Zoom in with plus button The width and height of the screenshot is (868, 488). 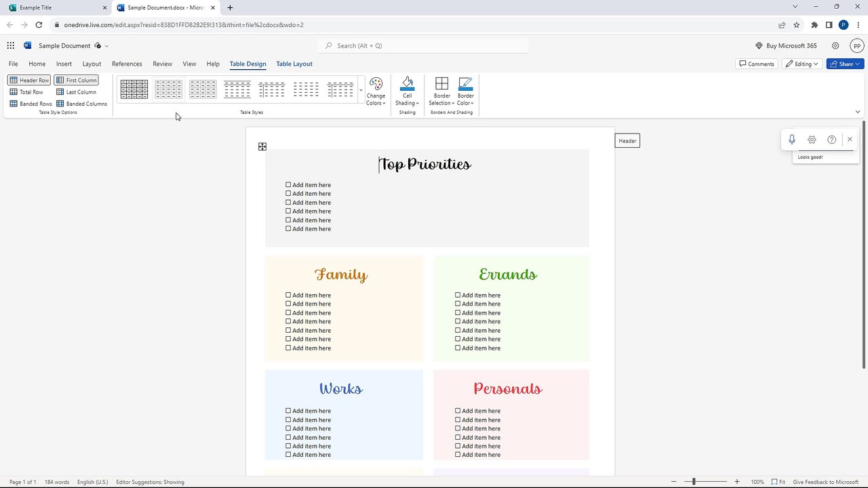(x=737, y=482)
